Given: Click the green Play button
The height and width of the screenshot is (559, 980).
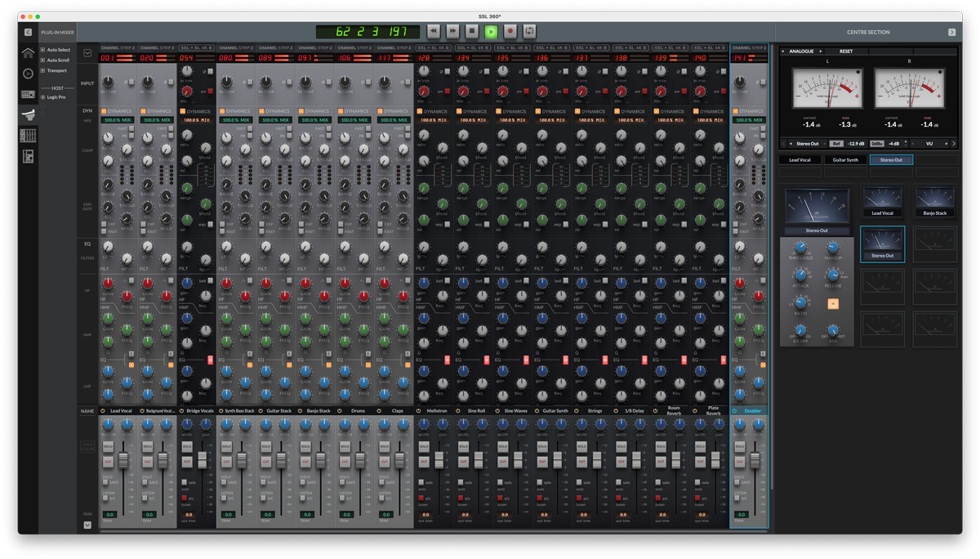Looking at the screenshot, I should 491,31.
